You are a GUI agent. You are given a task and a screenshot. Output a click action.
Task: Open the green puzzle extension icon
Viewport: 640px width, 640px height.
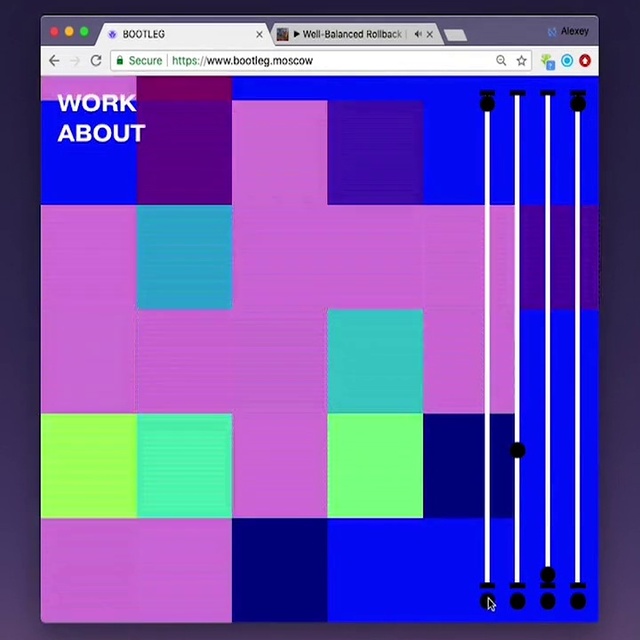pyautogui.click(x=548, y=61)
